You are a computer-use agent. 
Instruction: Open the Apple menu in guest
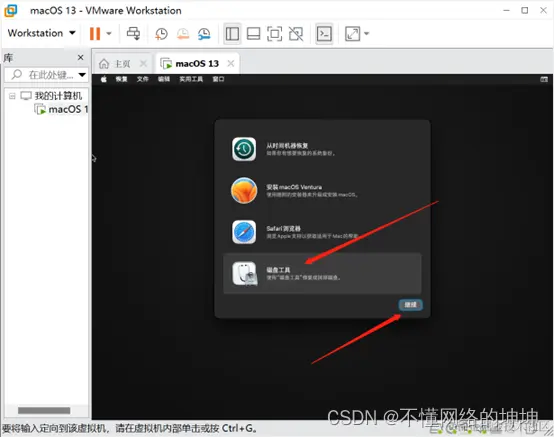coord(104,79)
